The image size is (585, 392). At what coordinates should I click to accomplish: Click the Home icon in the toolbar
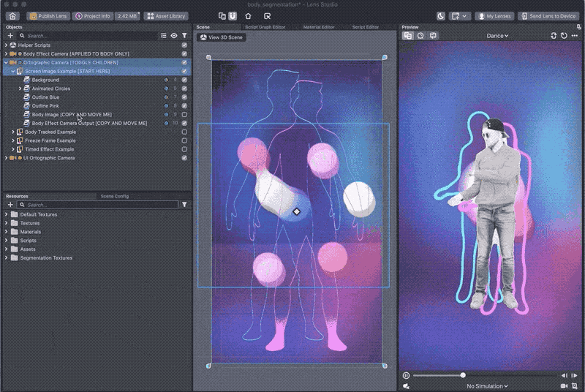[x=12, y=15]
